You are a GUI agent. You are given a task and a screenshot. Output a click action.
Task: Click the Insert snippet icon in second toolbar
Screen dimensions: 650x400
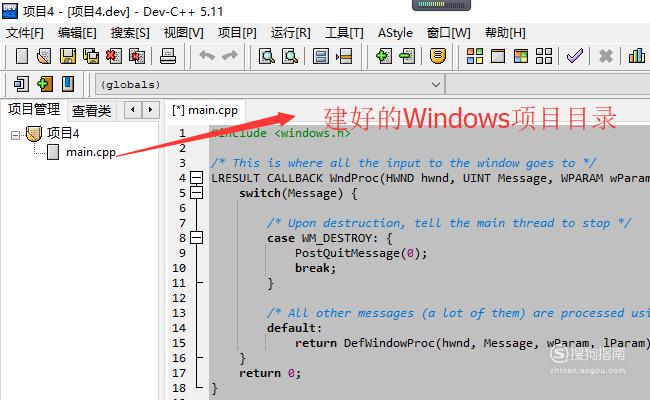point(21,84)
